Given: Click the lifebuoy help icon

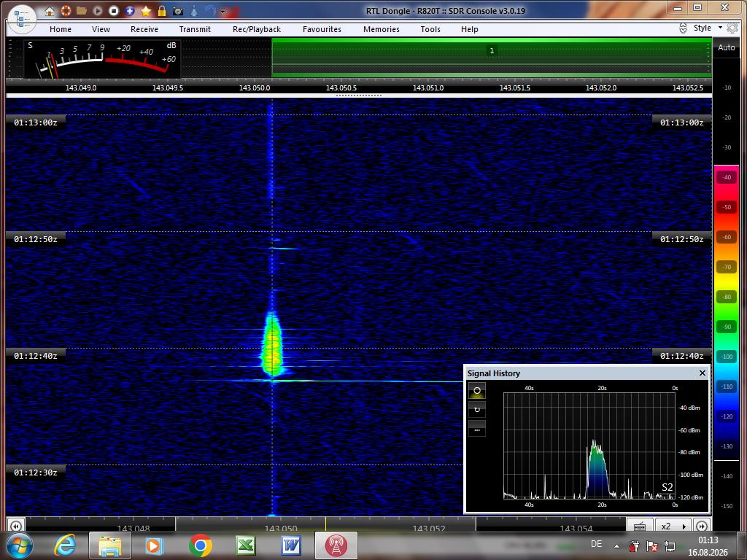Looking at the screenshot, I should [66, 10].
